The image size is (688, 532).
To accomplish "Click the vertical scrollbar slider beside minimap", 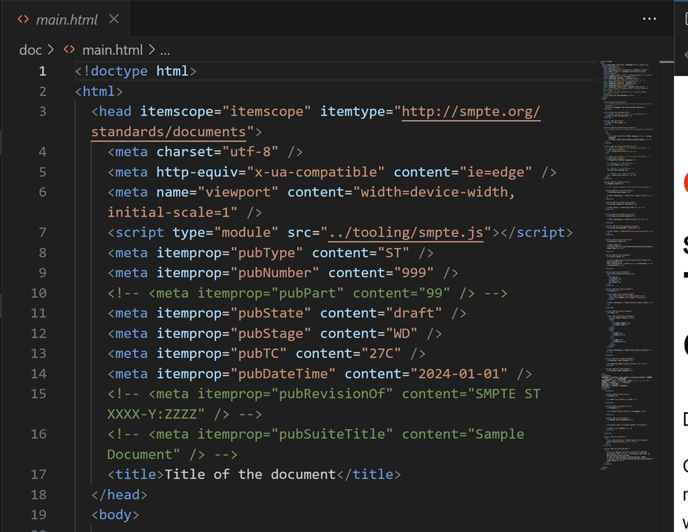I will click(668, 150).
